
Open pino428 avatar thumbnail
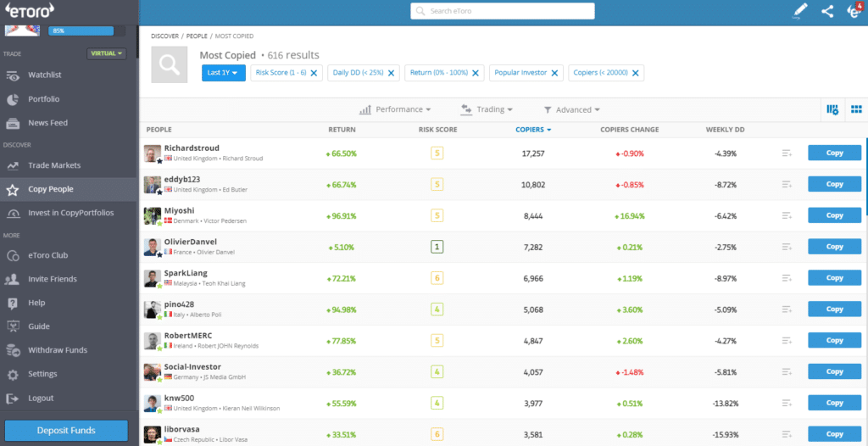pos(153,309)
